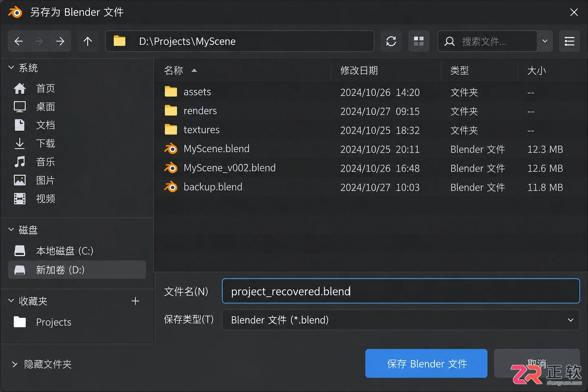Click date 2024/10/27 09:15
Screen dimensions: 588x392
pos(380,111)
